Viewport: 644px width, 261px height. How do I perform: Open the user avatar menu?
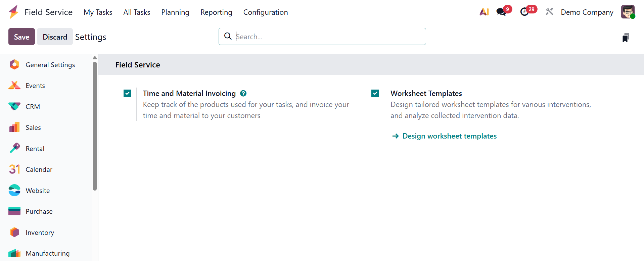(628, 12)
